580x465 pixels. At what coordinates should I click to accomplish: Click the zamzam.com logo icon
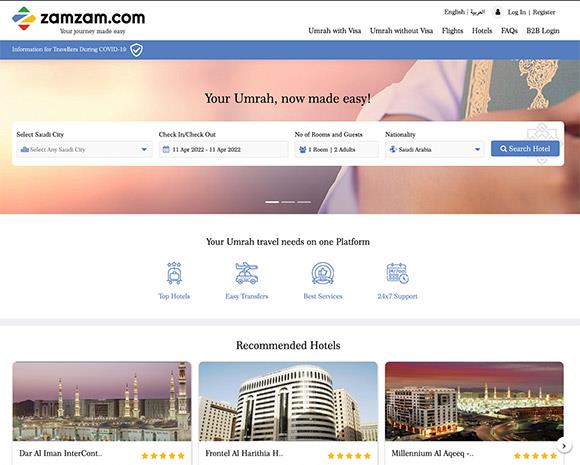point(24,18)
